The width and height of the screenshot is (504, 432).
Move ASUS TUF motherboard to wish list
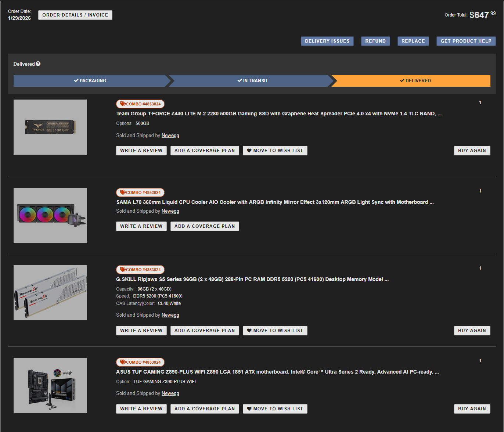(275, 409)
